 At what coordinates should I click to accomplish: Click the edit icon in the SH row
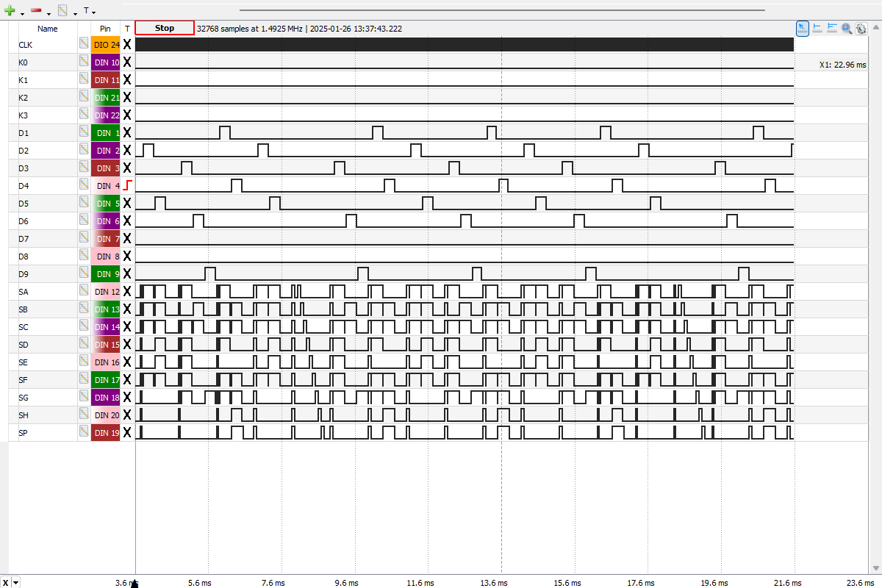point(85,415)
